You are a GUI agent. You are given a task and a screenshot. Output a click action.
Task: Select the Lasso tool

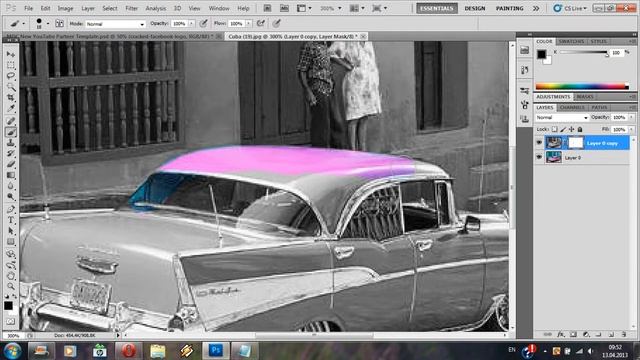click(x=11, y=76)
